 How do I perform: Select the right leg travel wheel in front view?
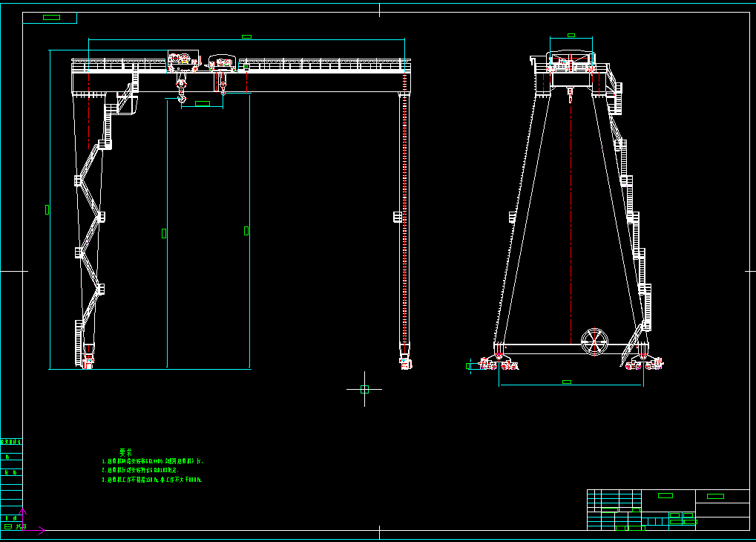click(406, 362)
